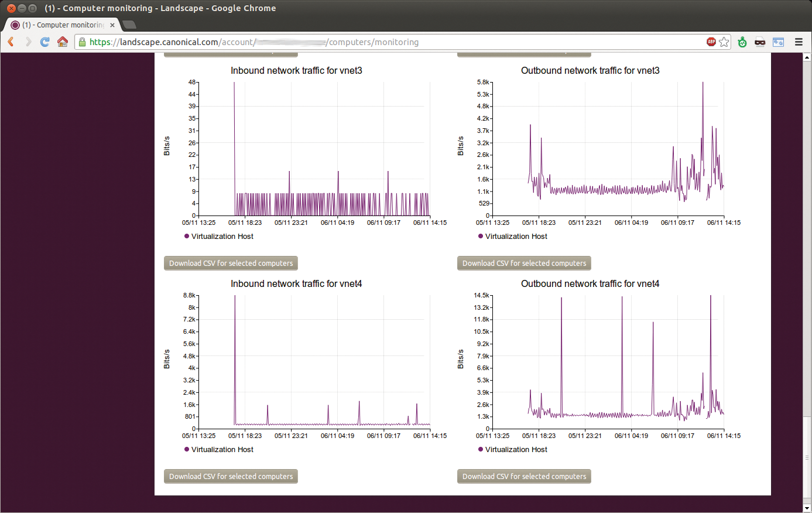The image size is (812, 513).
Task: Download CSV for inbound vnet3 traffic
Action: pos(230,263)
